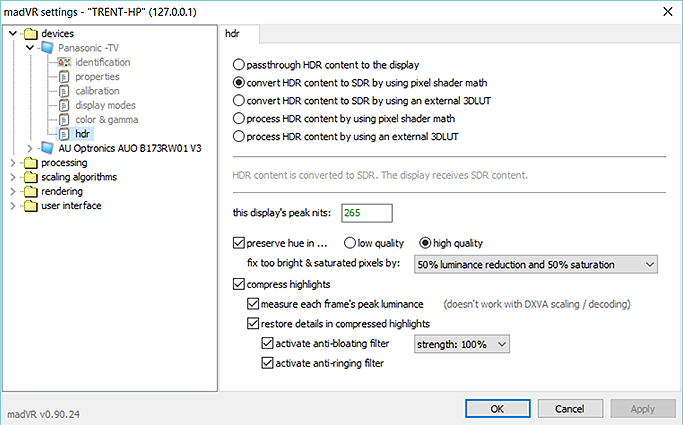The width and height of the screenshot is (683, 425).
Task: Select convert HDR to SDR using external 3DLUT
Action: click(x=239, y=101)
